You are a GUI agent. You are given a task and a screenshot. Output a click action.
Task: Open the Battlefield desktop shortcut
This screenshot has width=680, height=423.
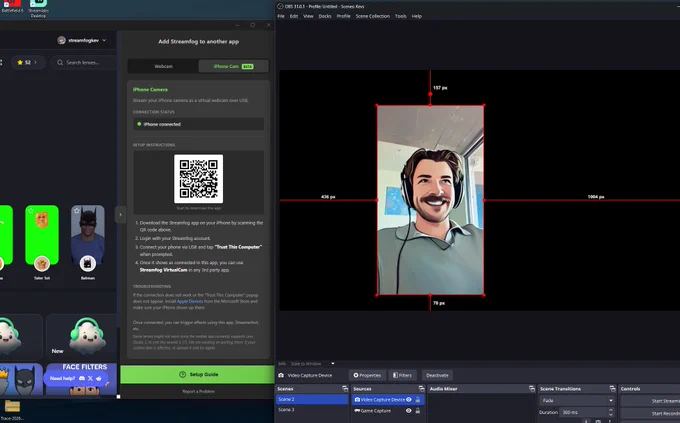[12, 7]
